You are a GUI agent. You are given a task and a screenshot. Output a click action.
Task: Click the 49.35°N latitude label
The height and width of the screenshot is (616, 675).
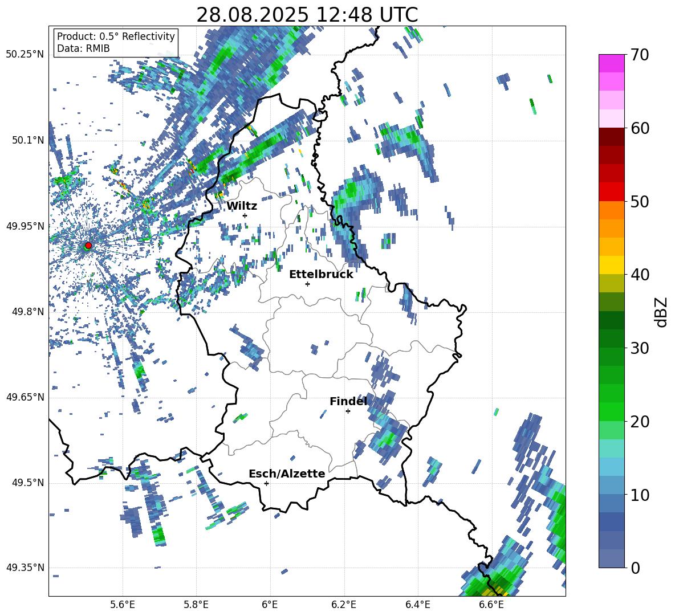click(25, 568)
